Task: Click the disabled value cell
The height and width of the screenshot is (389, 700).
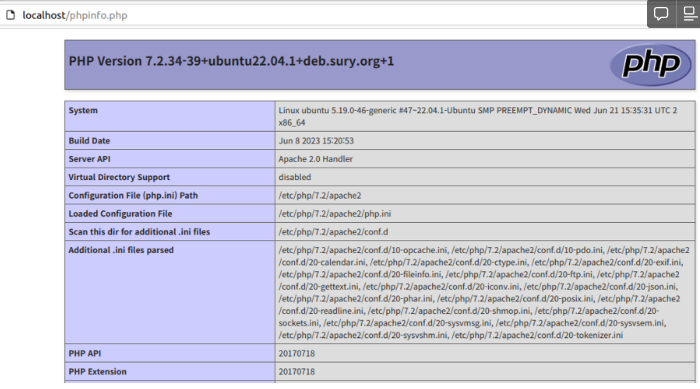Action: point(485,177)
